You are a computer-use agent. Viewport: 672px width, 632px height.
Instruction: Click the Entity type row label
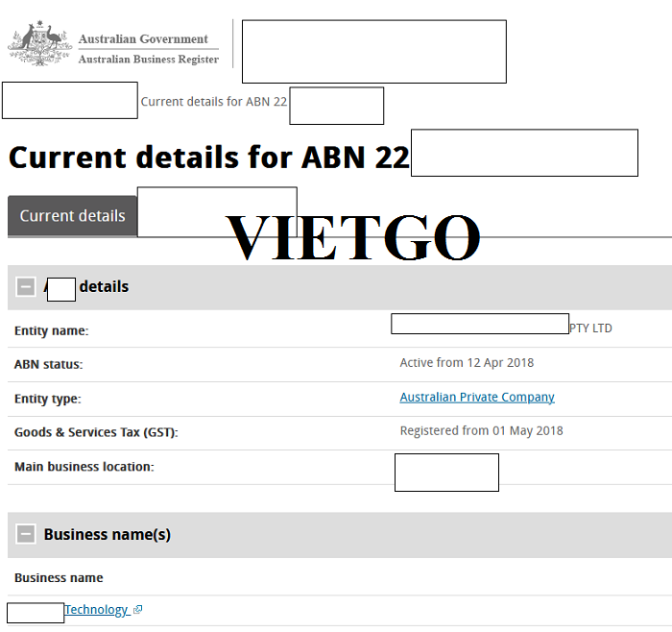(x=47, y=399)
